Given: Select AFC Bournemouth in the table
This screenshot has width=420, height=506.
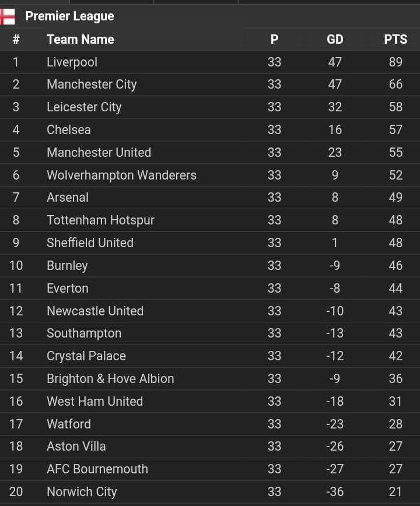Looking at the screenshot, I should 97,469.
